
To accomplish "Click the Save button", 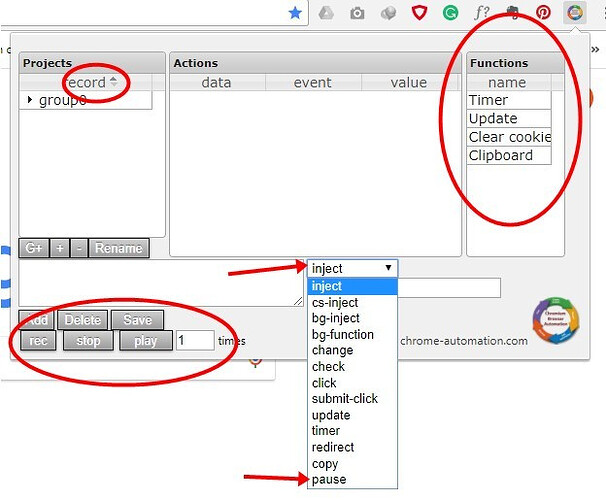I will pyautogui.click(x=138, y=320).
